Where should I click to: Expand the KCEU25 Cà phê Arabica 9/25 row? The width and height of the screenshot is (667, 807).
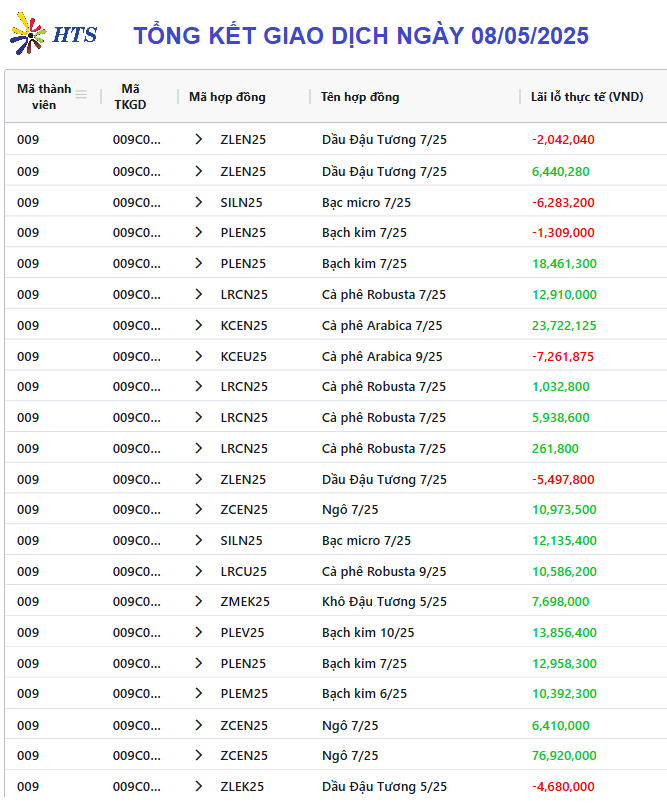[199, 356]
